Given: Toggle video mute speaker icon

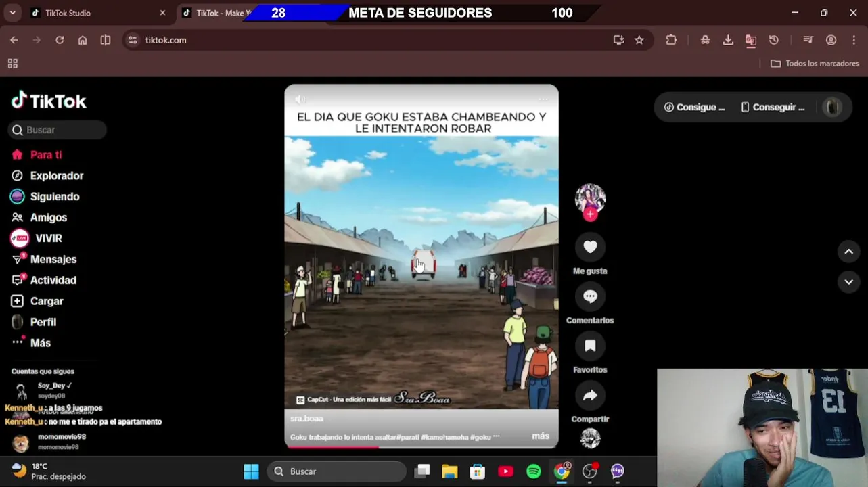Looking at the screenshot, I should coord(300,99).
